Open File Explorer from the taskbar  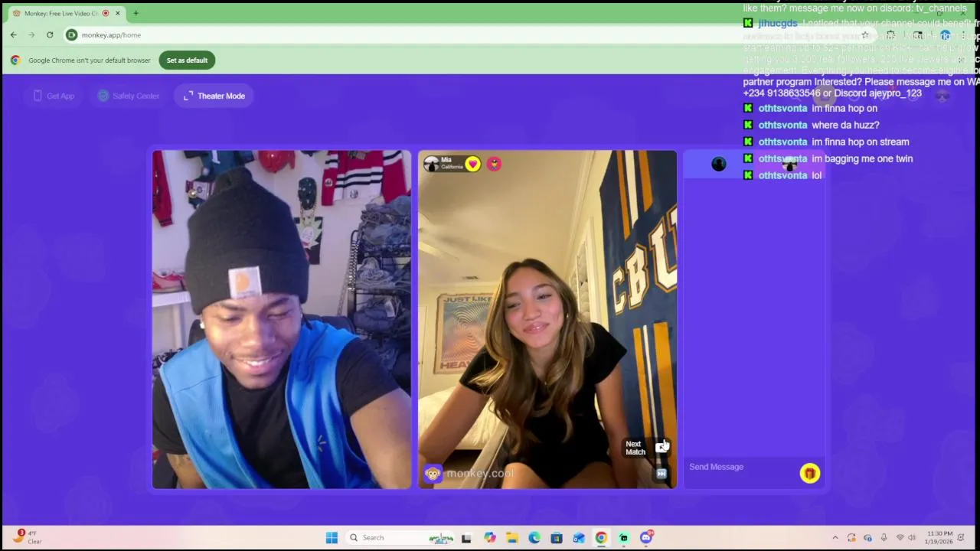tap(511, 537)
